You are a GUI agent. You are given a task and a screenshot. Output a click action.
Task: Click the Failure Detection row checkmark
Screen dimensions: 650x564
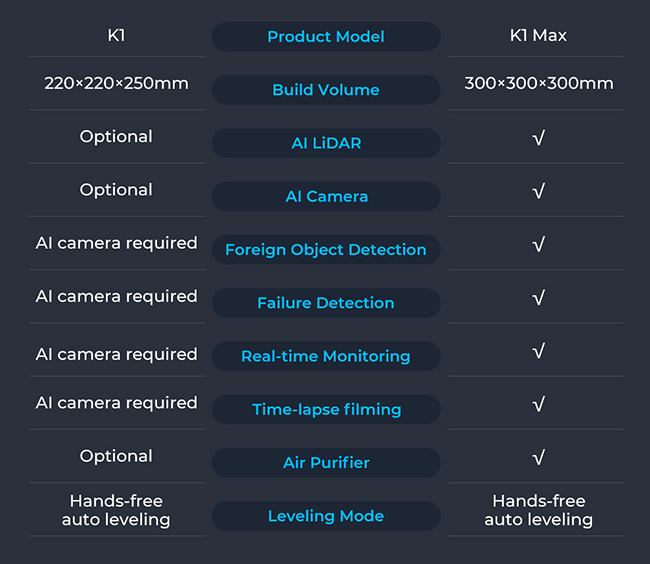click(538, 297)
